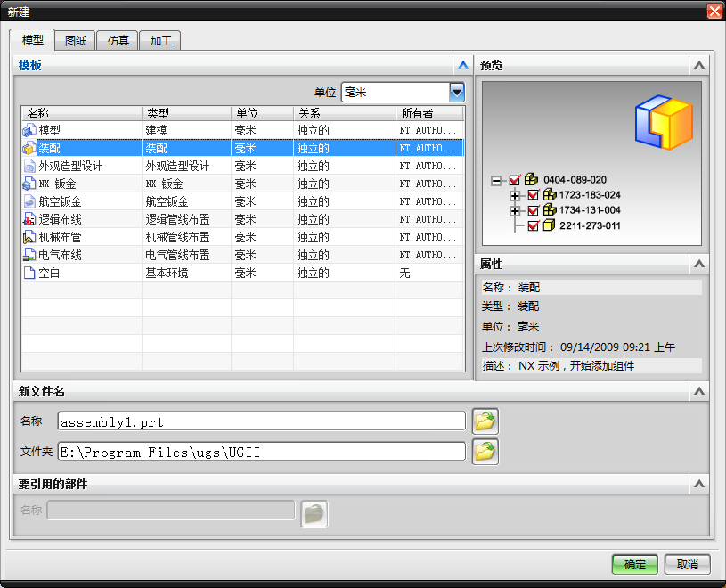Switch to the 图纸 tab
The width and height of the screenshot is (726, 588).
click(x=75, y=40)
